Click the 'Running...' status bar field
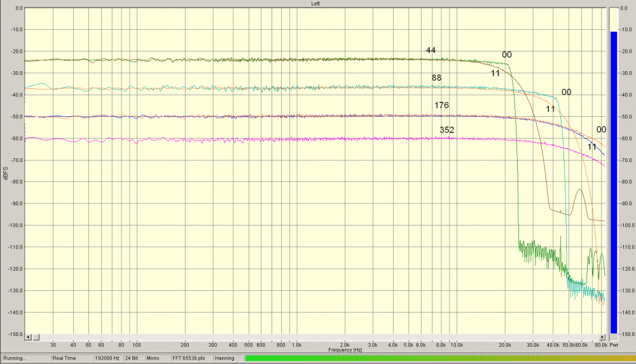636x364 pixels. 25,358
